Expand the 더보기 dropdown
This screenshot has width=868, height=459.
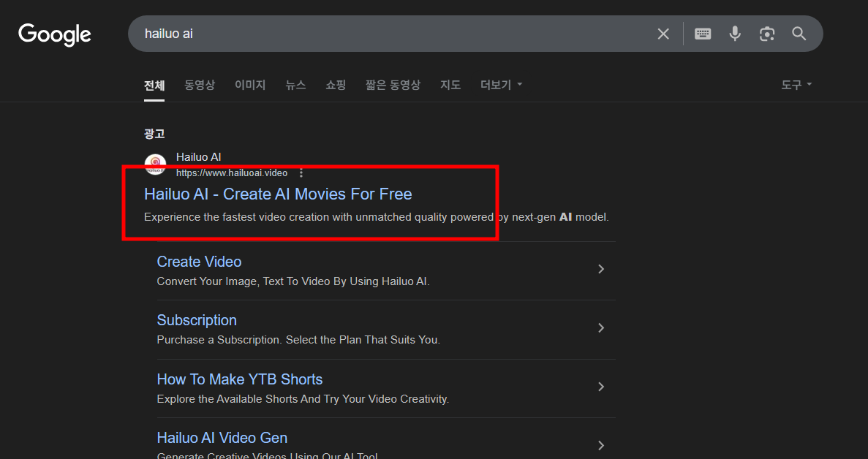point(501,86)
